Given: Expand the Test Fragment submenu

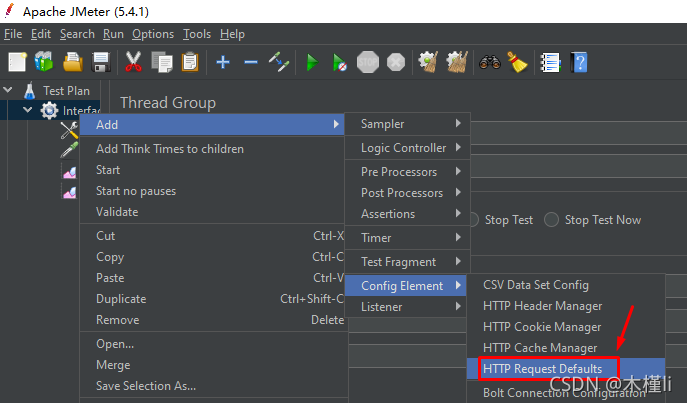Looking at the screenshot, I should pos(407,262).
